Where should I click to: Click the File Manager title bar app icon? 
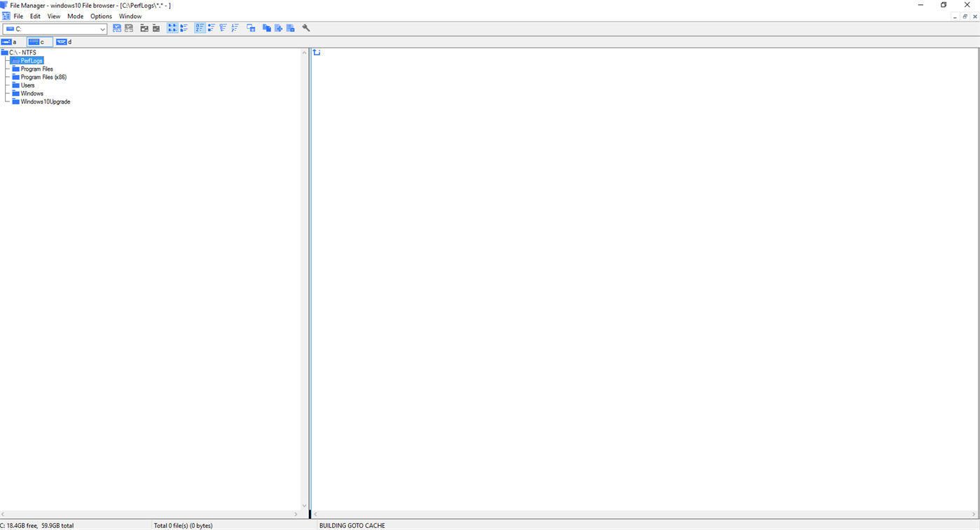4,5
